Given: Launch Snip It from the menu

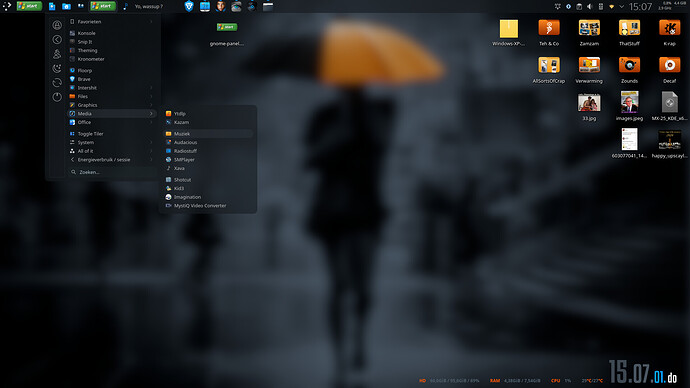Looking at the screenshot, I should point(111,42).
